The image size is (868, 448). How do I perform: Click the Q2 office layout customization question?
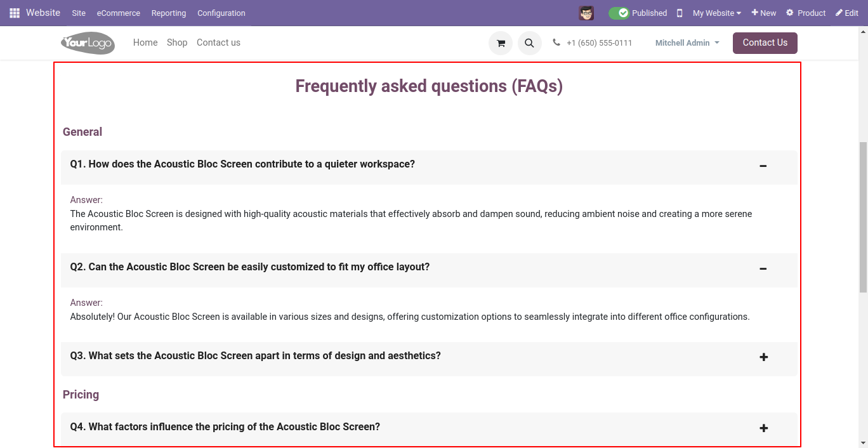[x=250, y=267]
